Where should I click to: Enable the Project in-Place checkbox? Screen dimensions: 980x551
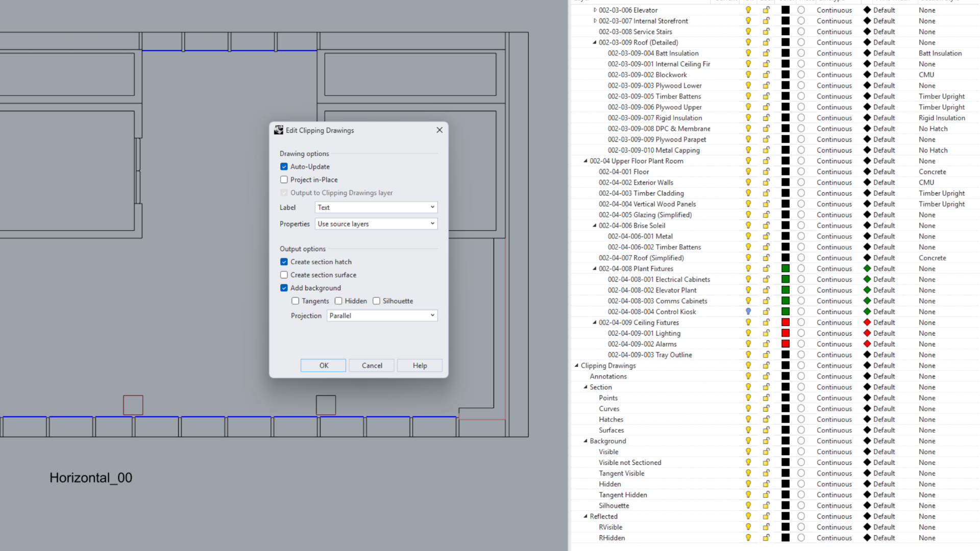(284, 180)
